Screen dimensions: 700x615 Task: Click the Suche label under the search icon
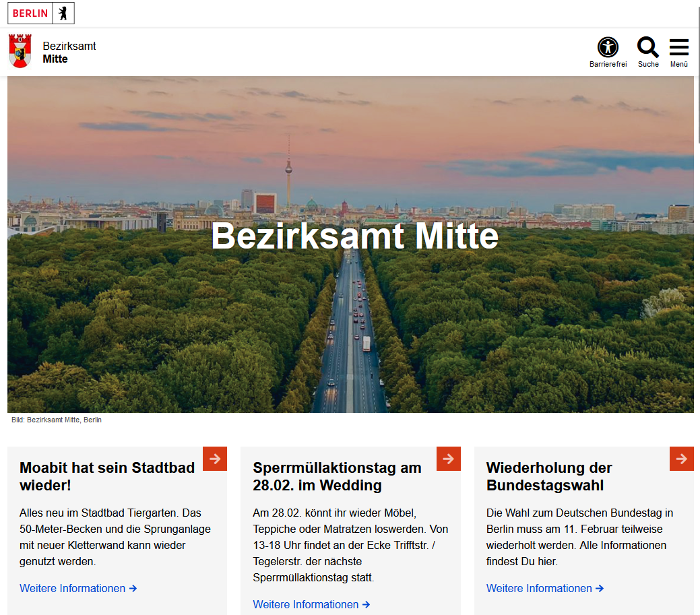click(x=647, y=65)
